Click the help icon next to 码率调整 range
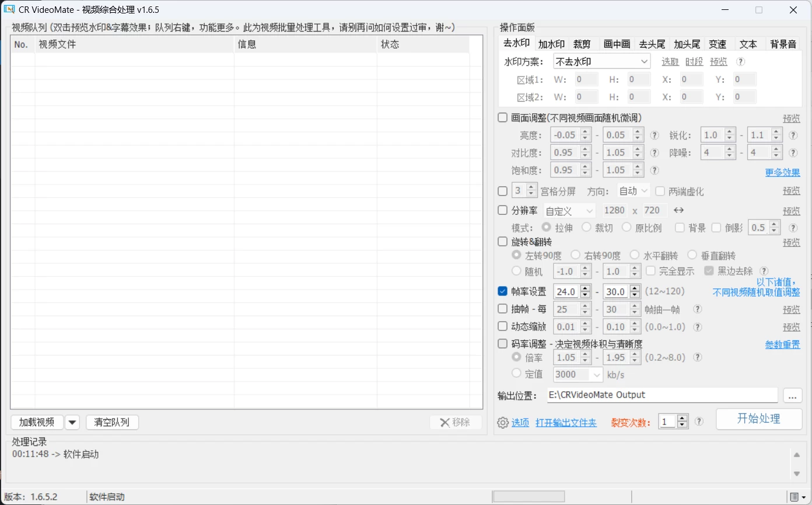812x505 pixels. coord(698,357)
